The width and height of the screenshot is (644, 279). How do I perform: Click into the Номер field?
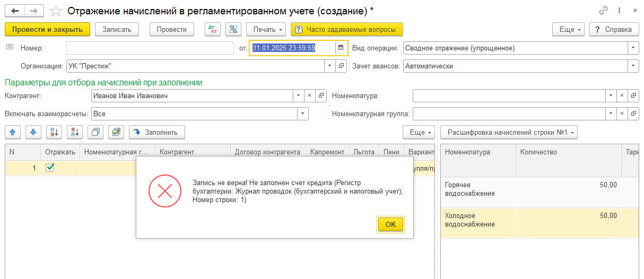click(150, 48)
